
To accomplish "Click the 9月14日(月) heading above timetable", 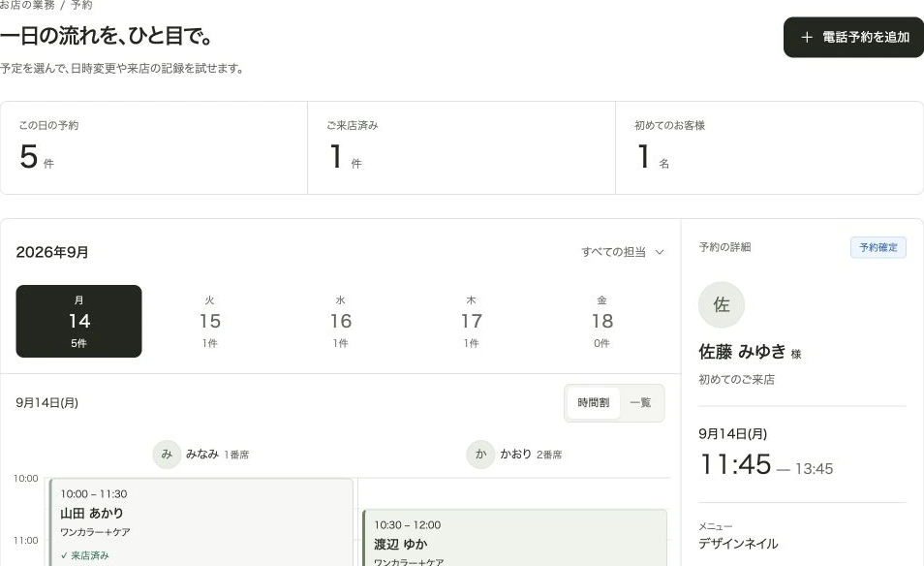I will pos(47,402).
